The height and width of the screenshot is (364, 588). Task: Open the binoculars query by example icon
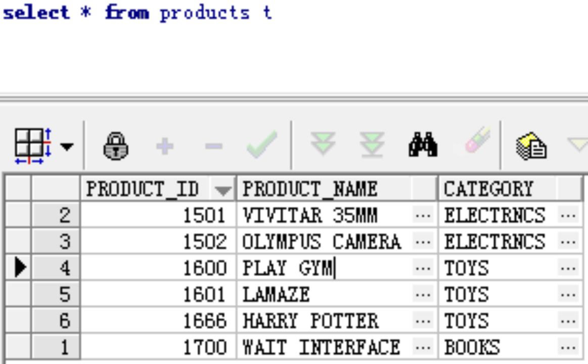(x=423, y=144)
